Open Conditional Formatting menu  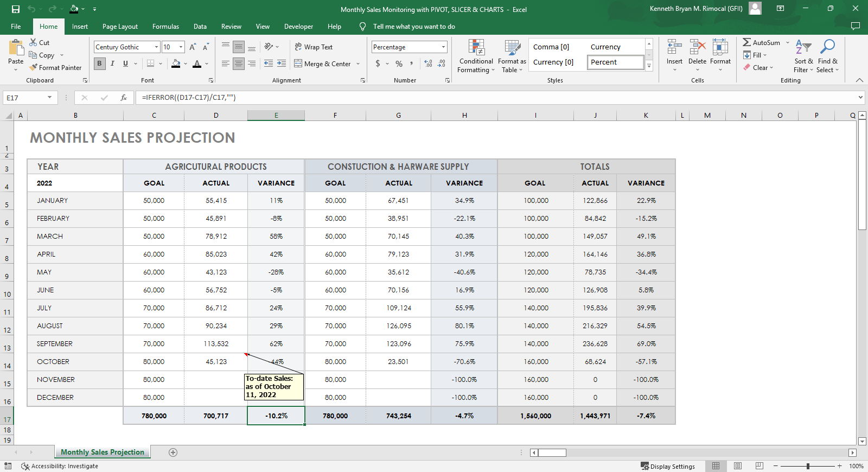click(476, 56)
